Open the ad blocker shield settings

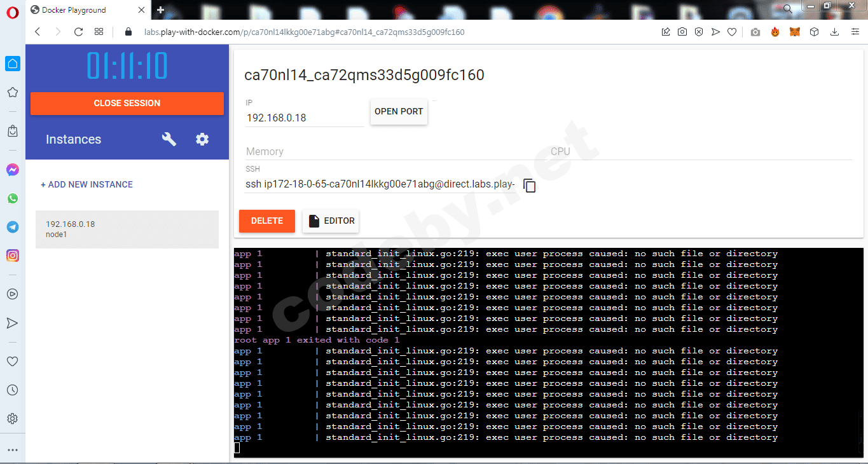click(699, 32)
